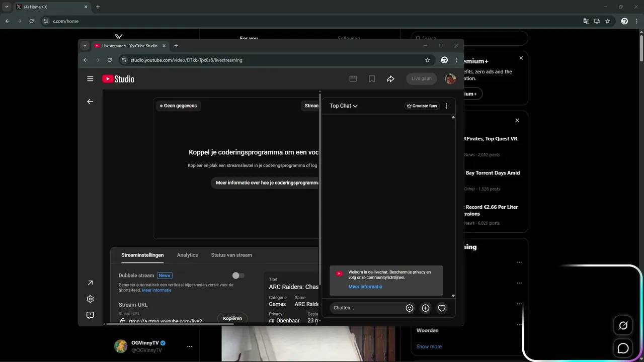The width and height of the screenshot is (644, 362).
Task: Click the Openbaar privacy value
Action: tap(288, 321)
